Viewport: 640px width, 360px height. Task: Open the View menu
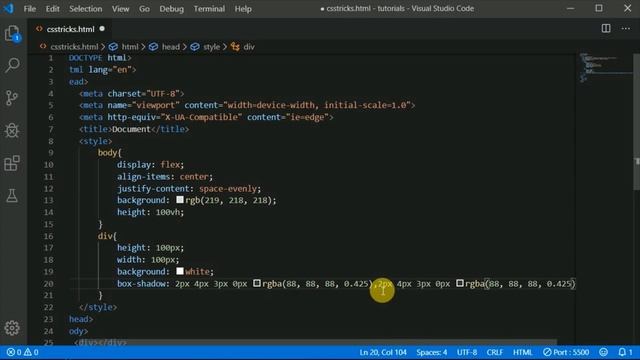120,9
